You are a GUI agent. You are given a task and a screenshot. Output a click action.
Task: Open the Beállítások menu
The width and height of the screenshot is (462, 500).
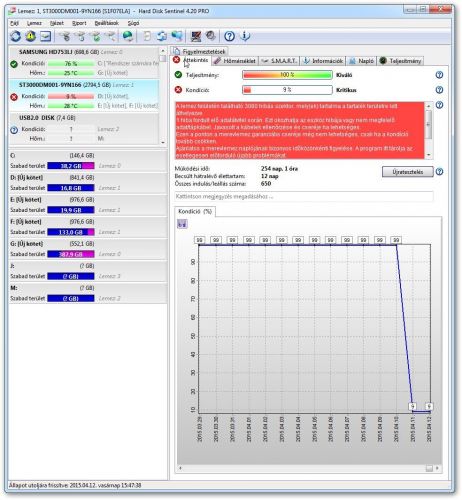coord(107,23)
